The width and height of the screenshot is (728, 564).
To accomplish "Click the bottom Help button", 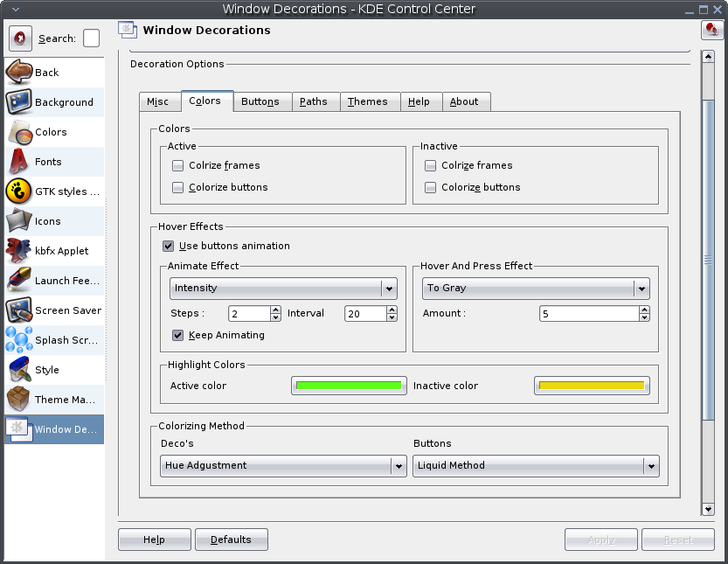I will pos(154,540).
